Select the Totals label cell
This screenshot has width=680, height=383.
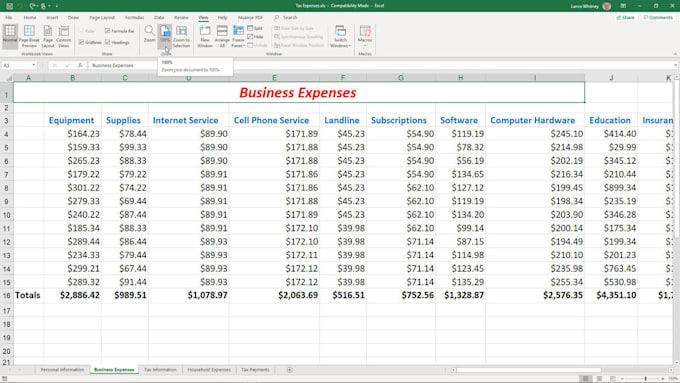coord(28,295)
